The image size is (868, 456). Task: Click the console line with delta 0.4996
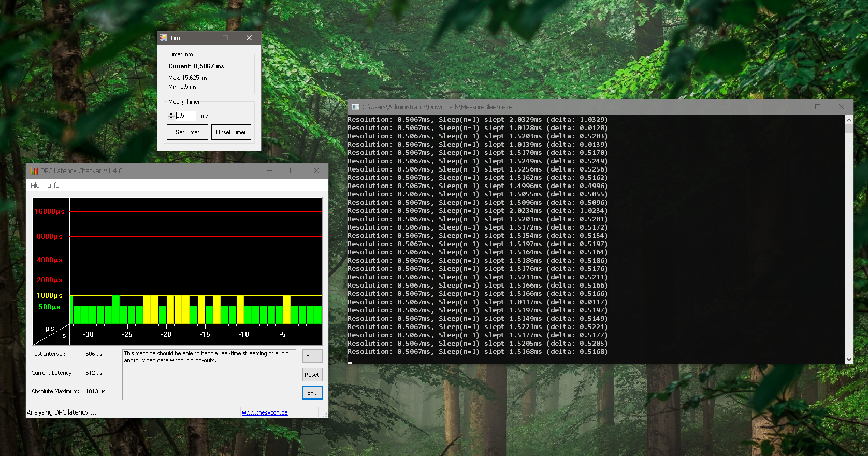click(478, 186)
